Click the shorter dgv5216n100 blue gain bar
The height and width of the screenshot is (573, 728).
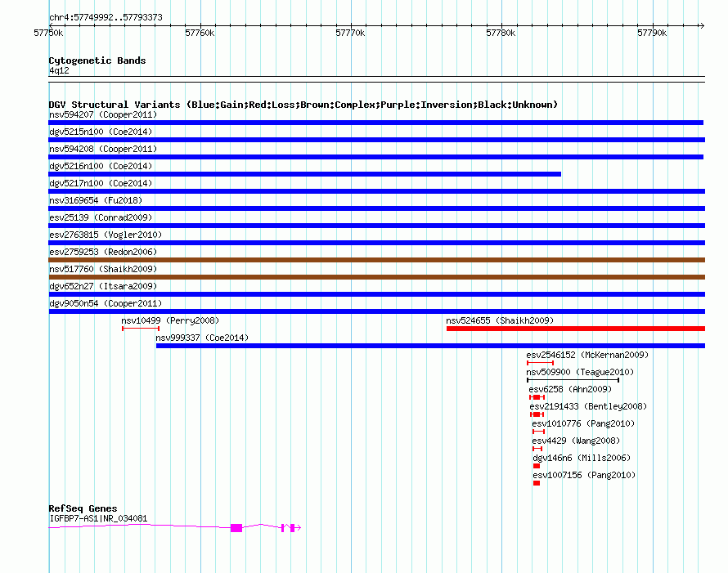click(305, 174)
